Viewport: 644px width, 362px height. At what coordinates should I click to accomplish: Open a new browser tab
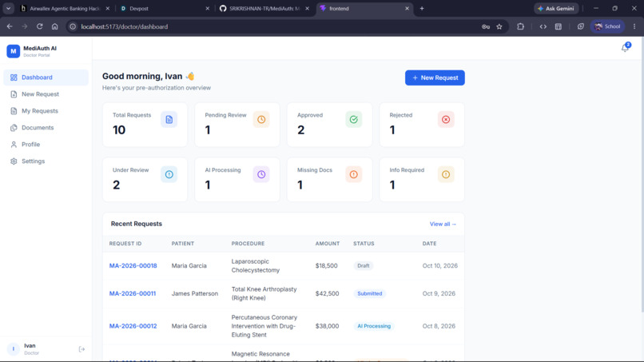tap(422, 8)
